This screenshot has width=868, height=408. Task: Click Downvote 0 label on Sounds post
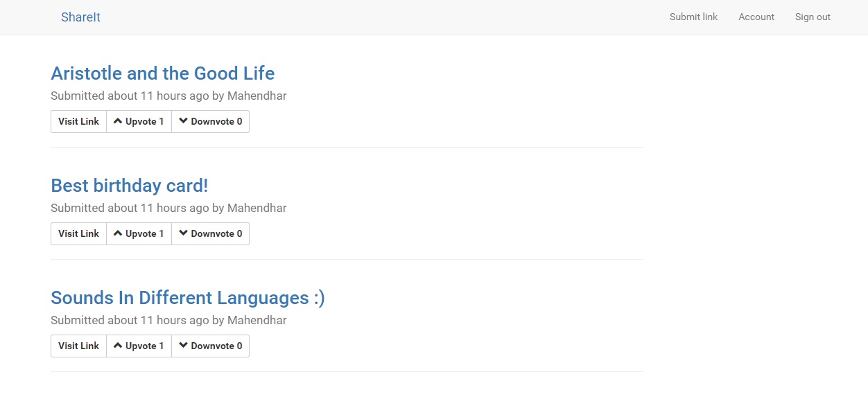[216, 346]
